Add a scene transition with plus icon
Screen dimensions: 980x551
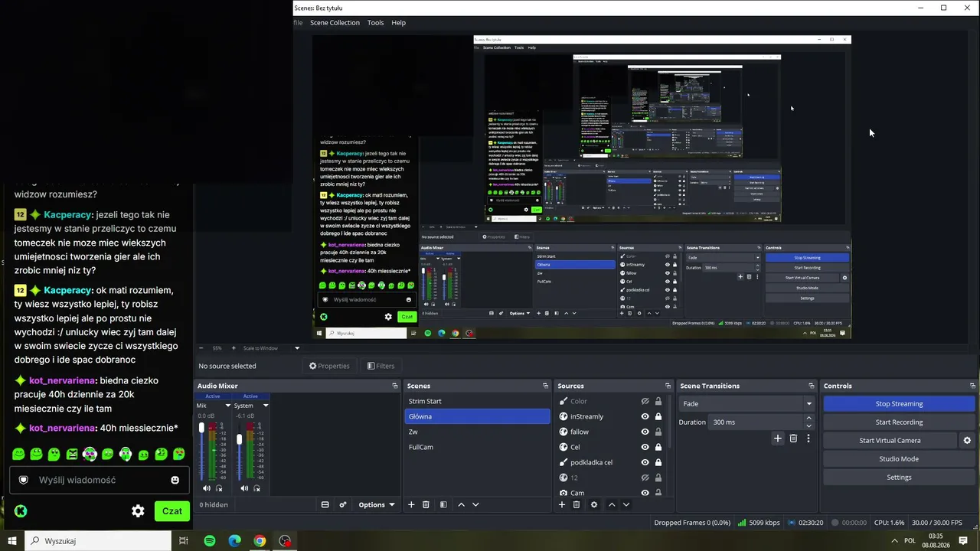pyautogui.click(x=778, y=439)
